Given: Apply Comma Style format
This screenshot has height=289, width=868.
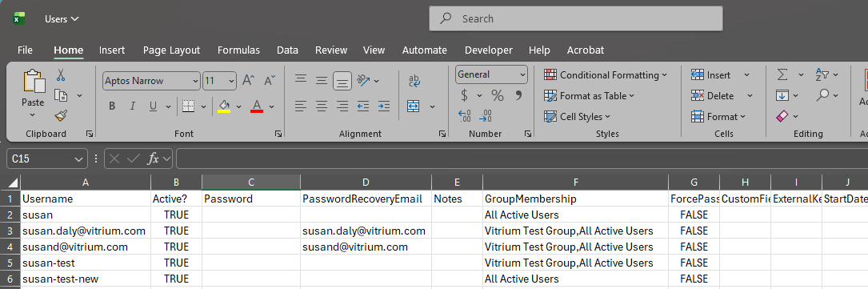Looking at the screenshot, I should coord(518,96).
